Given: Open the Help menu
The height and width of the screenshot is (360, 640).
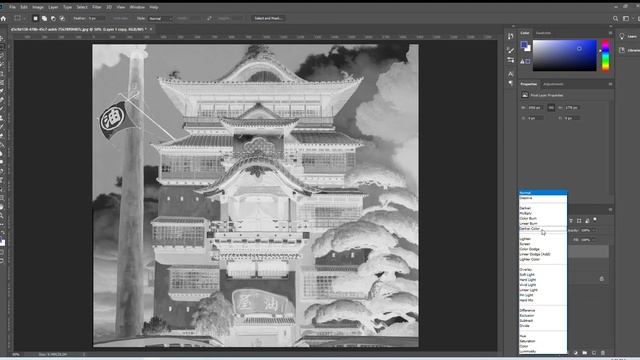Looking at the screenshot, I should point(153,7).
